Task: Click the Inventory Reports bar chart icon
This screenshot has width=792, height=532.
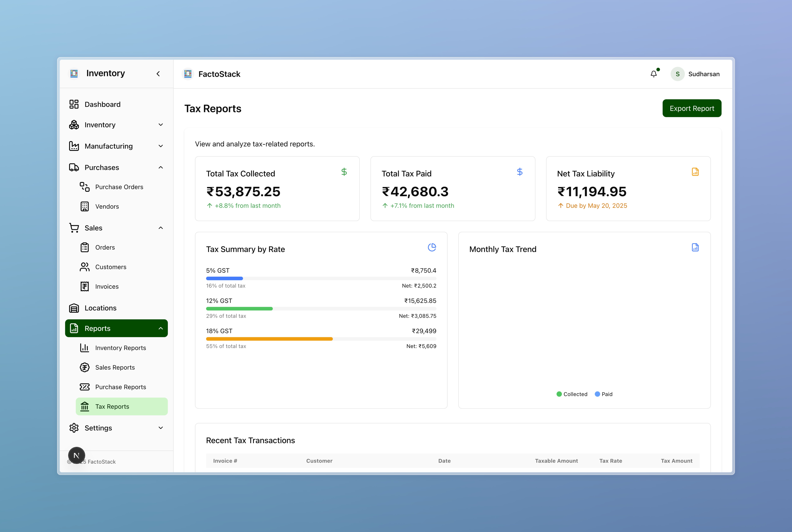Action: (85, 348)
